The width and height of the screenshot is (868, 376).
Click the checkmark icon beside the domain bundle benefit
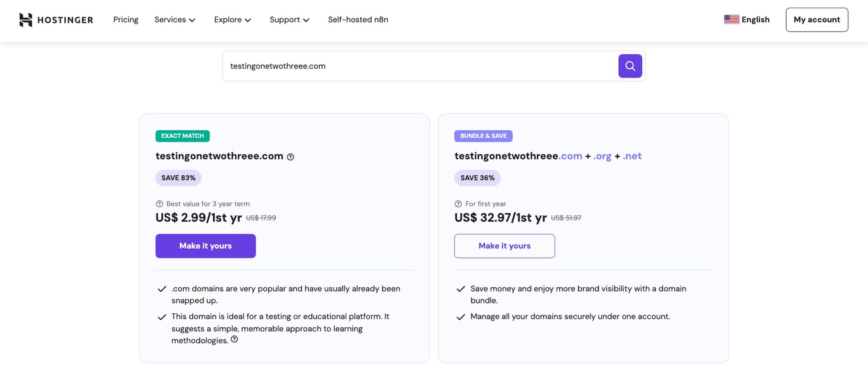pos(461,289)
